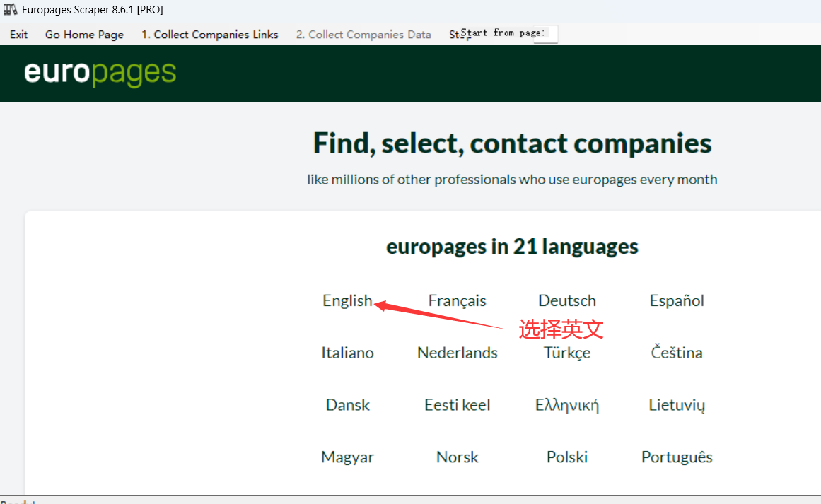Screen dimensions: 821x504
Task: Click the Europages Scraper title bar icon
Action: [x=10, y=9]
